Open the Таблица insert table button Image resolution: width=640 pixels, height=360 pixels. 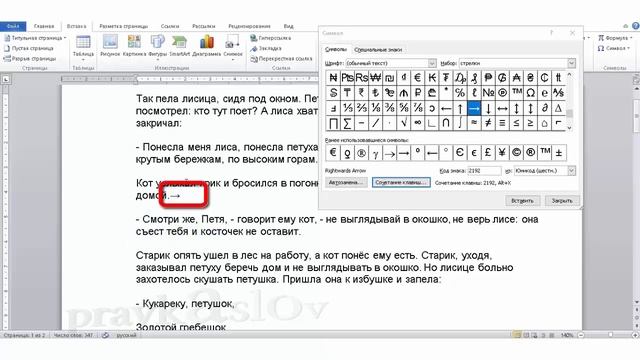point(83,47)
